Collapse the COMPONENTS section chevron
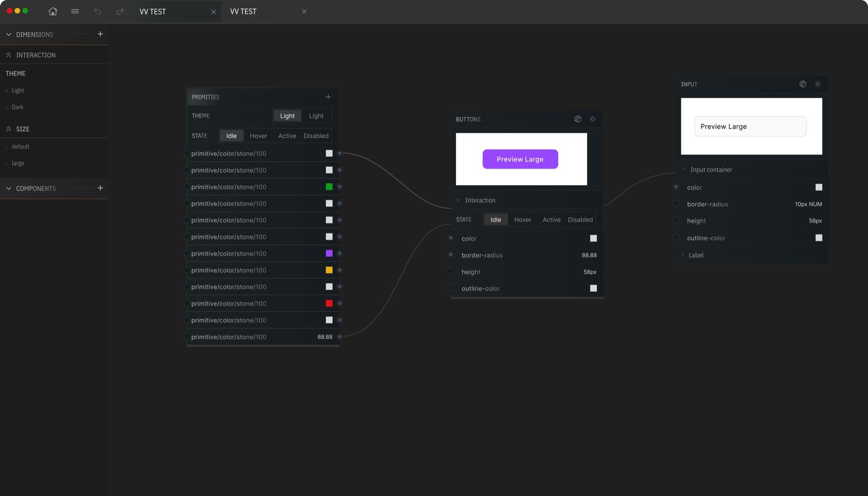Image resolution: width=868 pixels, height=496 pixels. click(9, 189)
